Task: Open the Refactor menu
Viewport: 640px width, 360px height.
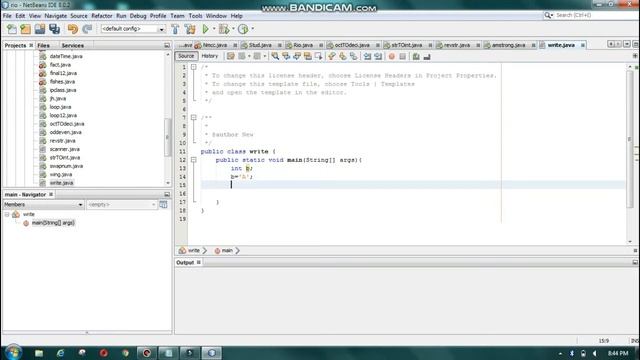Action: tap(102, 16)
